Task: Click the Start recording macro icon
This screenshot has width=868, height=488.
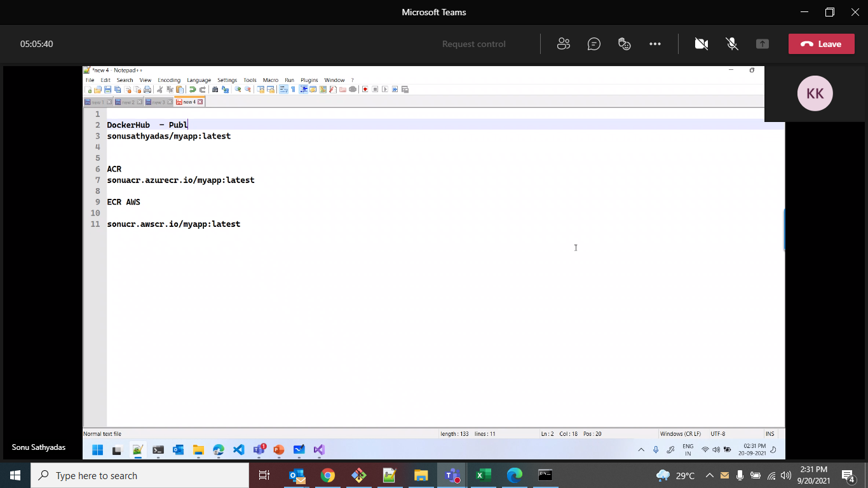Action: (x=365, y=90)
